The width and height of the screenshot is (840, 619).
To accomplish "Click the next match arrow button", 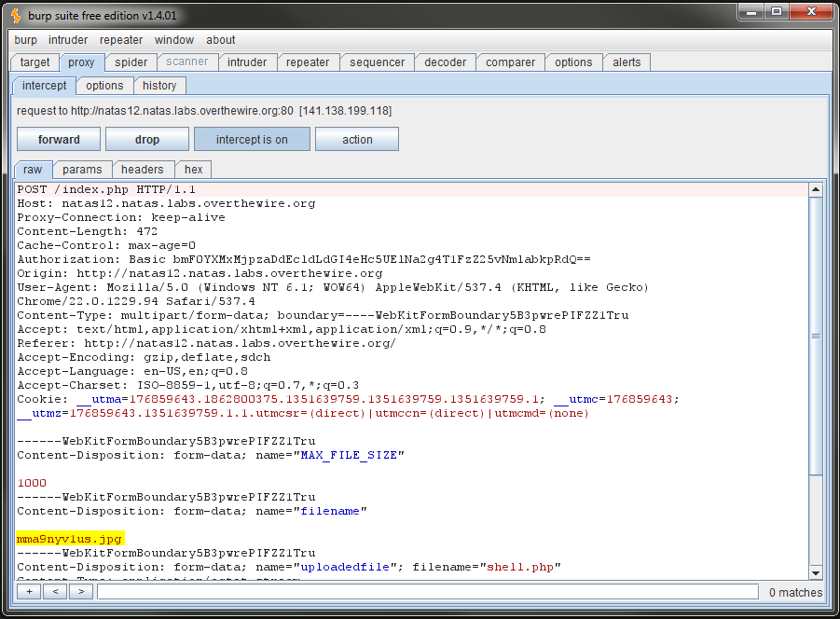I will 81,592.
